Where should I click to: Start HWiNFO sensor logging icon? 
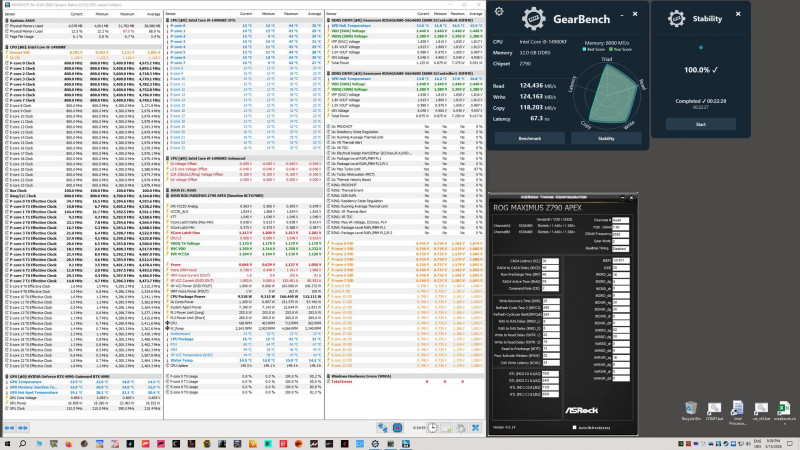pos(446,428)
